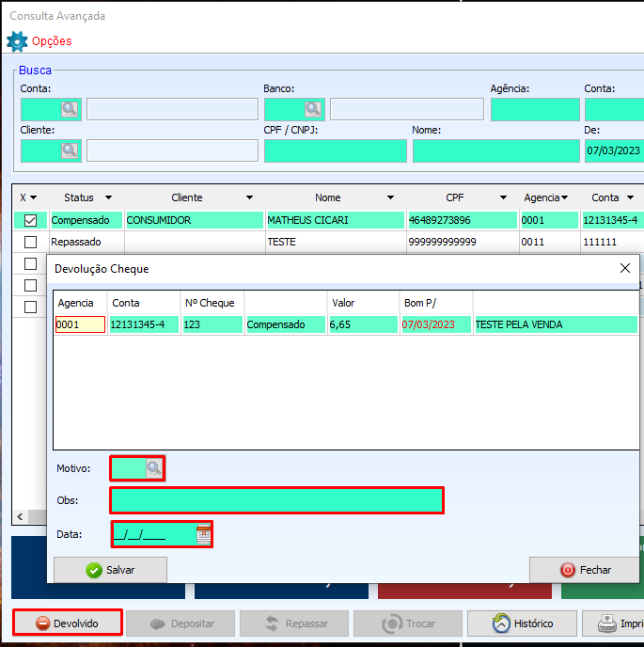
Task: Click the Devolvido button
Action: 68,623
